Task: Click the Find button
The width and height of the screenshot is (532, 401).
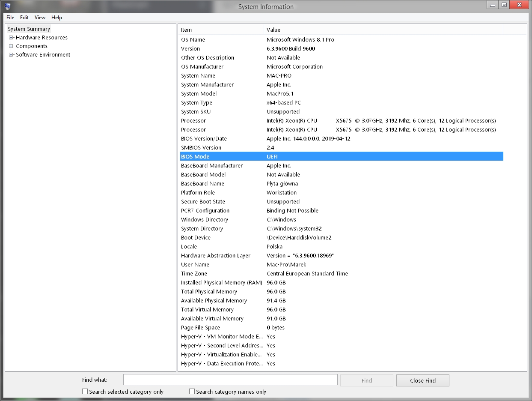Action: coord(367,380)
